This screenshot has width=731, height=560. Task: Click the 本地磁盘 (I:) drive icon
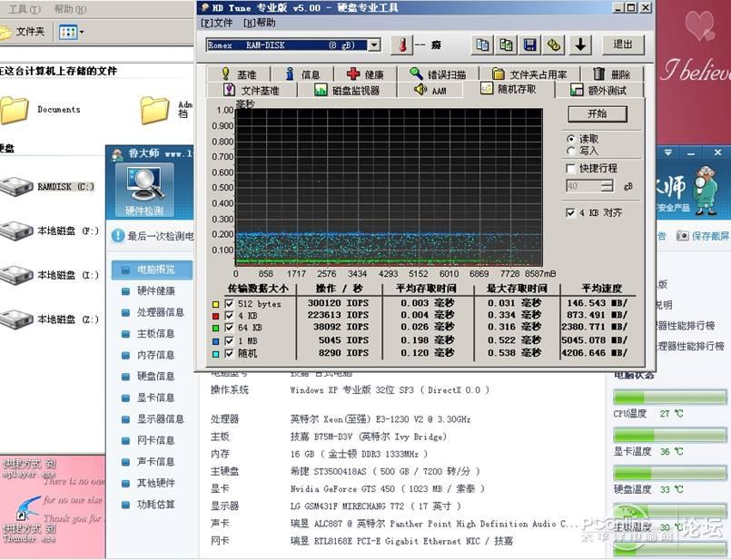pyautogui.click(x=16, y=275)
